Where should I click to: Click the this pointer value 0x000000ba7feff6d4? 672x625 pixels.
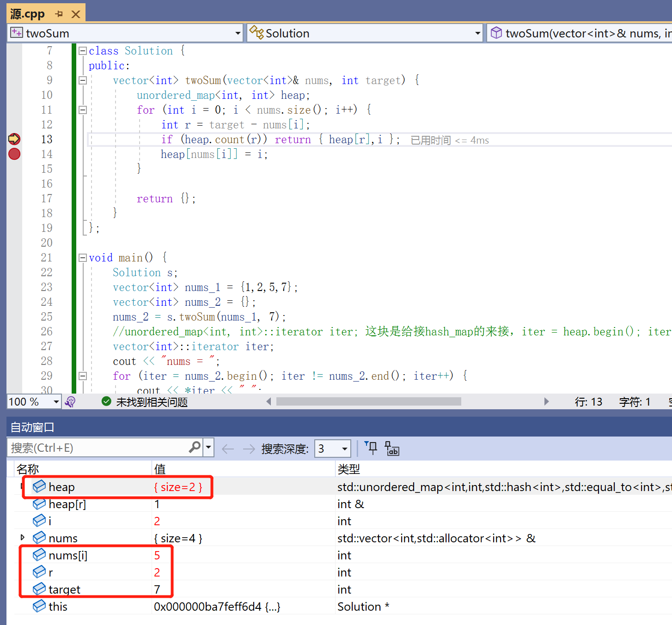click(x=217, y=607)
